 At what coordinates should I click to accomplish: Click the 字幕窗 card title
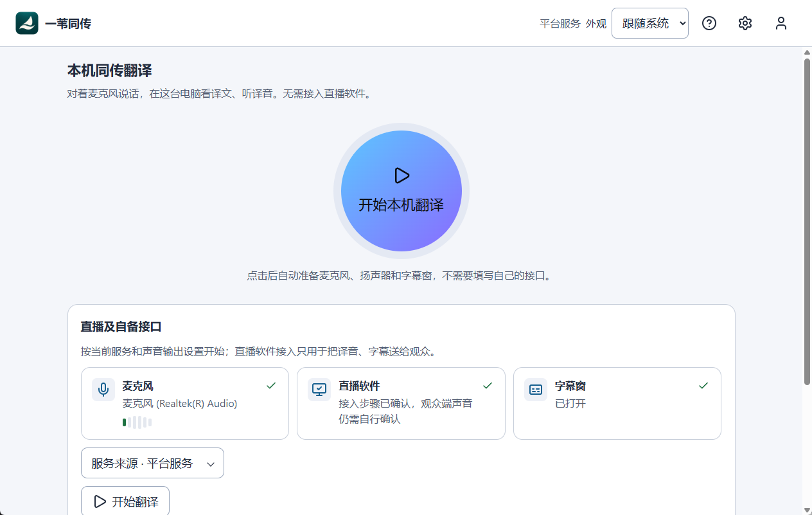(x=570, y=386)
